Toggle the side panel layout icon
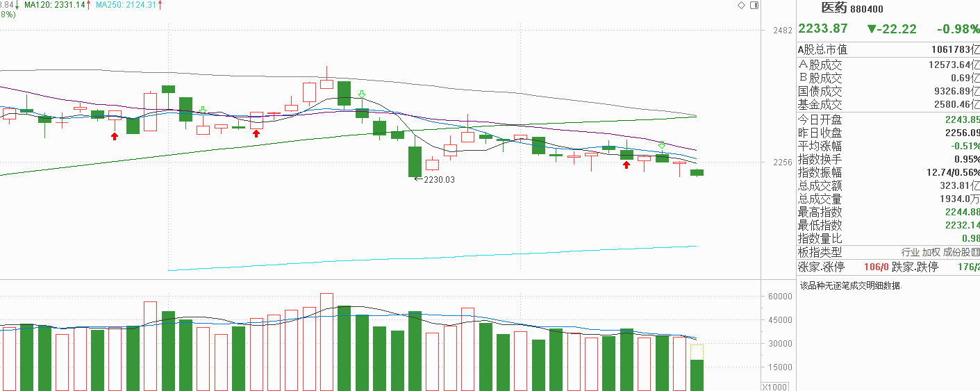 [x=754, y=6]
